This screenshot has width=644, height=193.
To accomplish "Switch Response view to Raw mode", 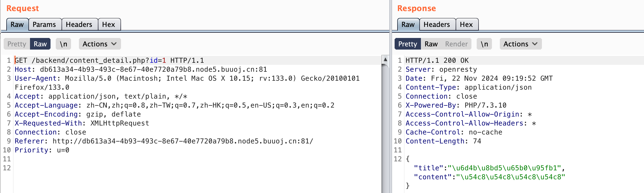I will pyautogui.click(x=431, y=44).
